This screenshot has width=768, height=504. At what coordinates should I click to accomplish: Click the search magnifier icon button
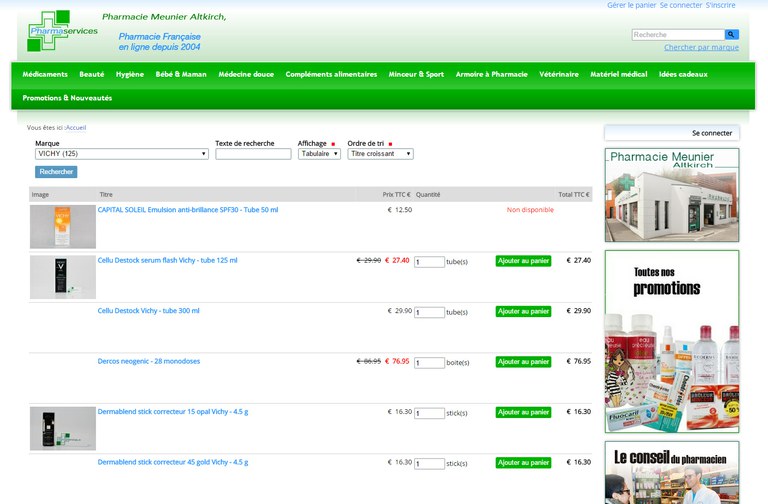732,35
